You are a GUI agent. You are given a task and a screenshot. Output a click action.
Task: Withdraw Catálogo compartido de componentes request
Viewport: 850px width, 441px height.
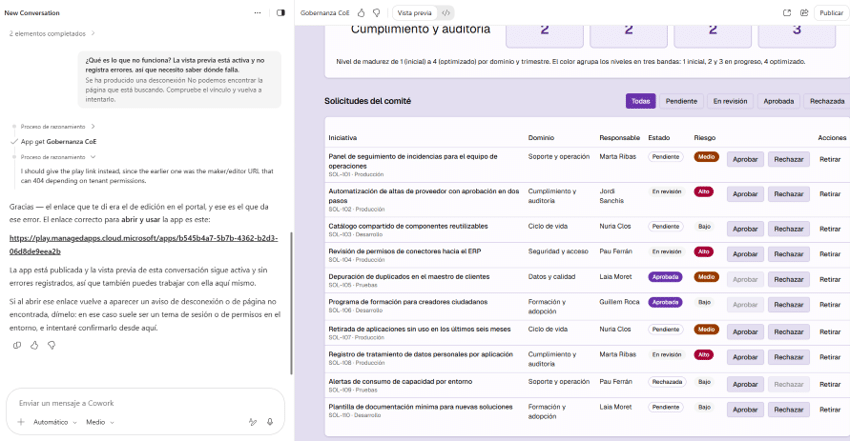[x=830, y=229]
